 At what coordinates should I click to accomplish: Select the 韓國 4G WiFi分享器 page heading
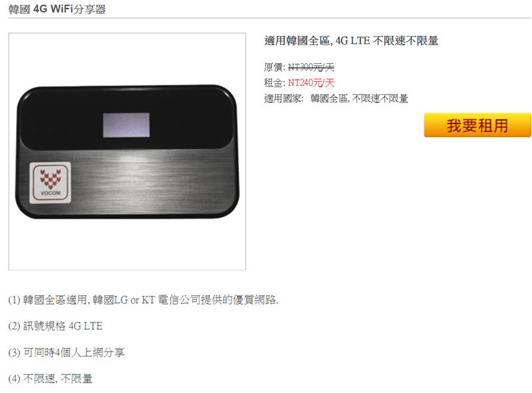coord(57,9)
